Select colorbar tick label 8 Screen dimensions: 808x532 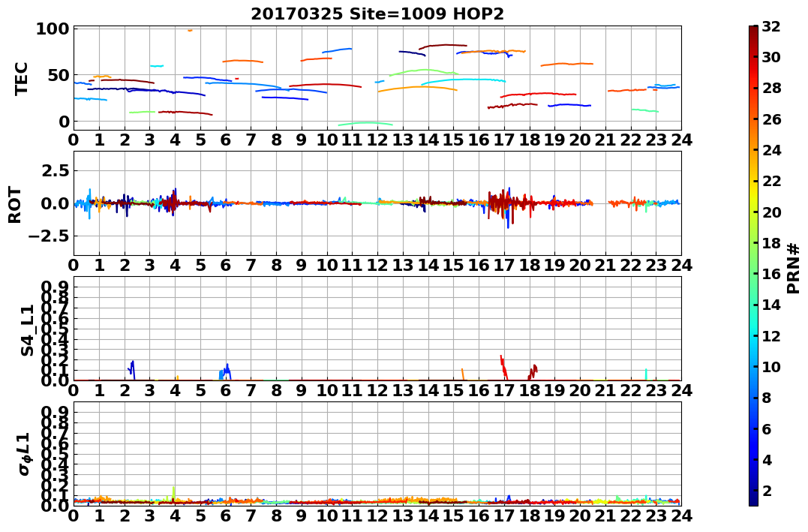point(767,398)
